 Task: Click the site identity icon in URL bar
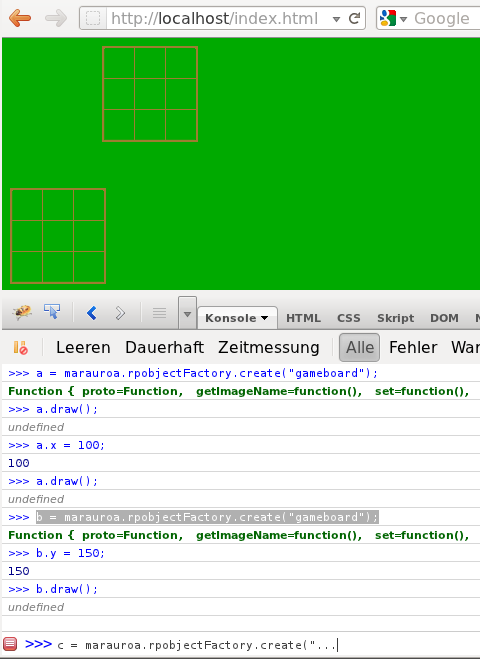93,18
